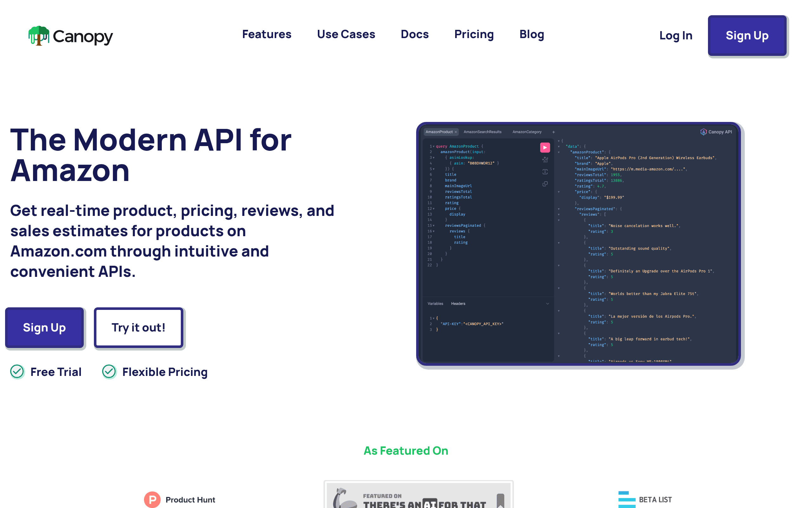Image resolution: width=812 pixels, height=508 pixels.
Task: Click the "The Modern API for Amazon" headline
Action: pos(151,155)
